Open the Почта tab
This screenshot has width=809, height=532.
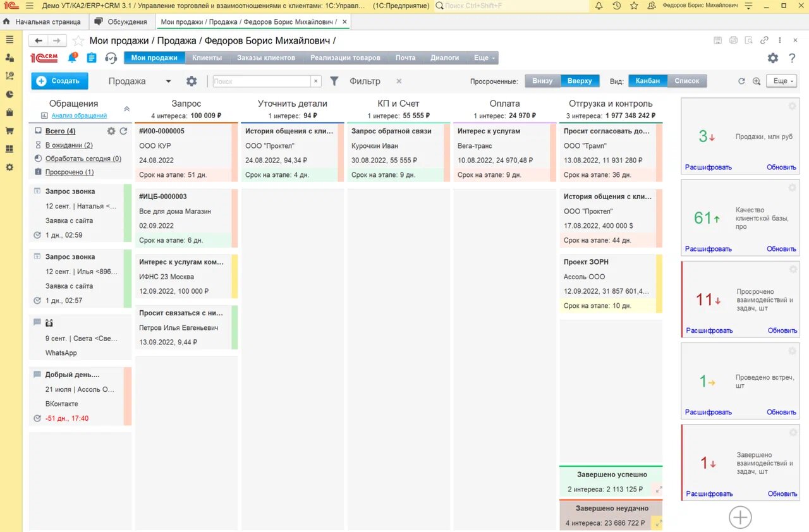(406, 57)
